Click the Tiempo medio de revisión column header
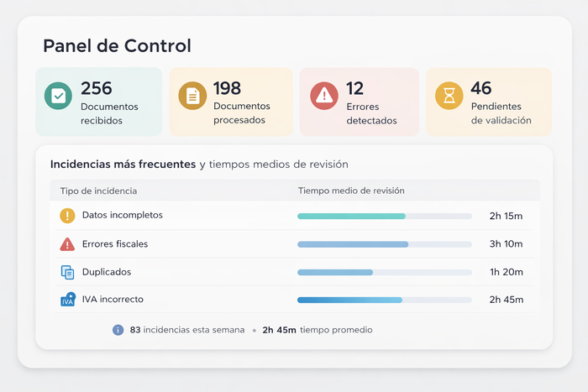 [351, 191]
